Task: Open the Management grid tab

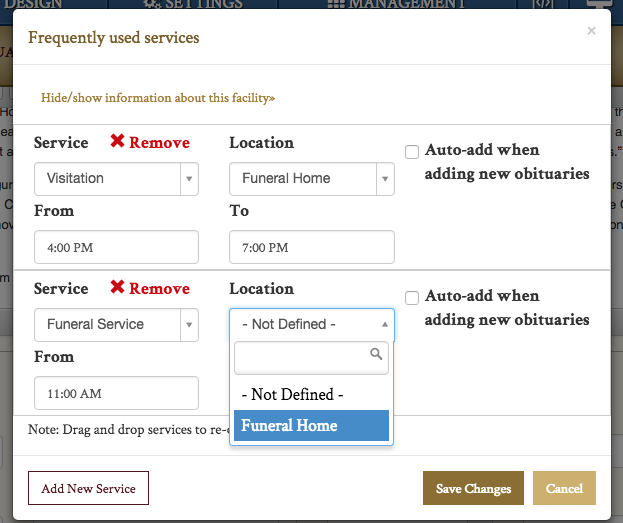Action: tap(397, 5)
